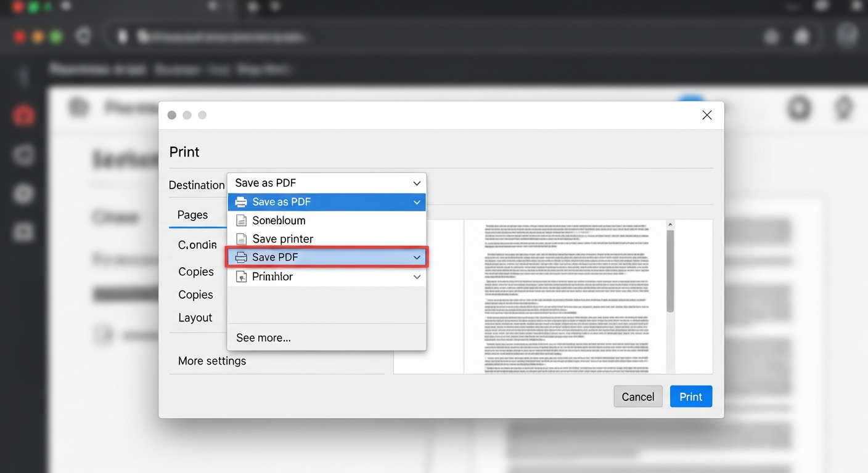This screenshot has height=473, width=868.
Task: Click the printer icon in highlighted Save PDF
Action: pos(241,257)
